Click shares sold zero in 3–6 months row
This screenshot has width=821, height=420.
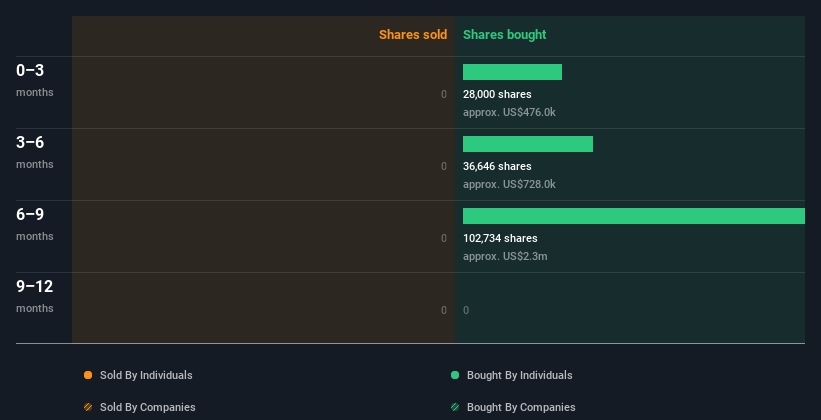[444, 166]
